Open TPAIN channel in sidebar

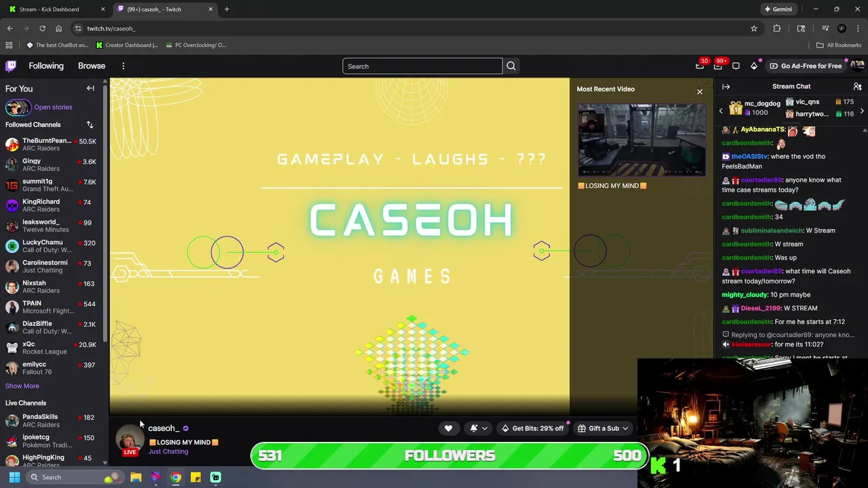[52, 307]
